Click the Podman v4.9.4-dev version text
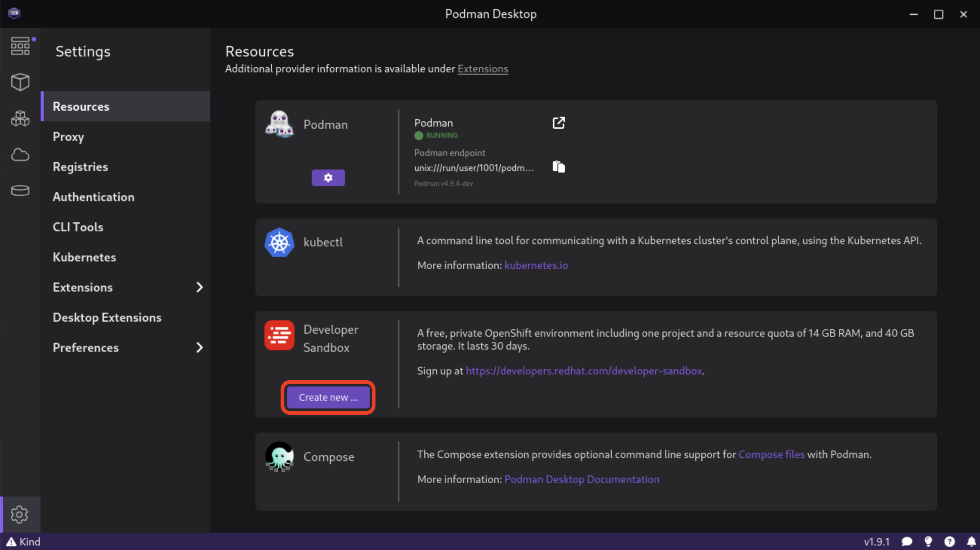 pos(443,183)
